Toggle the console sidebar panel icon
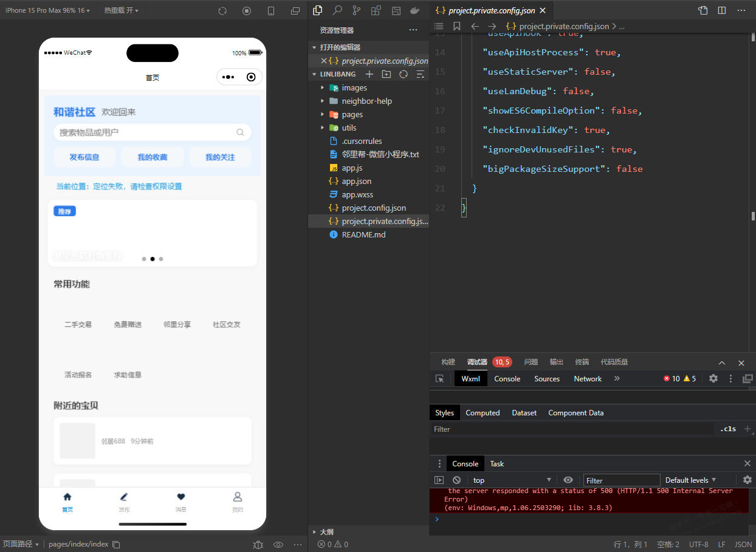Screen dimensions: 756x552 439,480
